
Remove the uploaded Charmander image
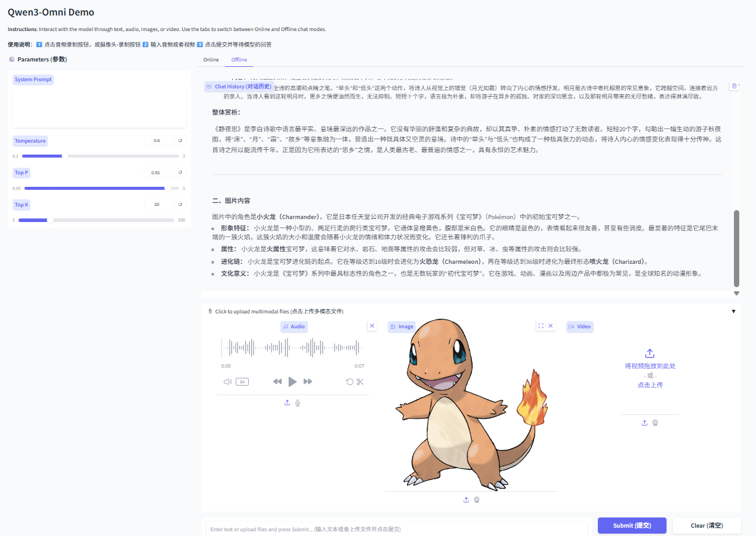[551, 326]
